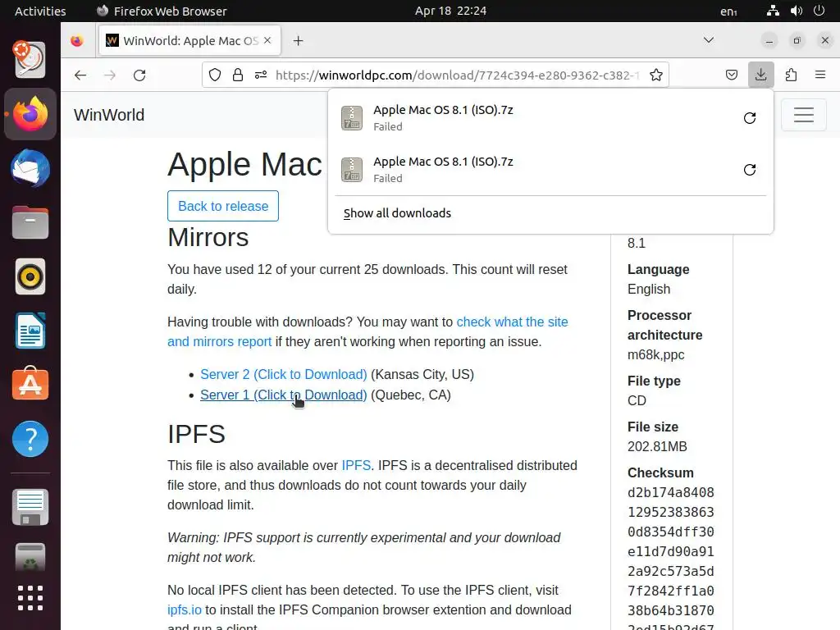This screenshot has width=840, height=630.
Task: Open LibreOffice Writer from dock
Action: tap(30, 331)
